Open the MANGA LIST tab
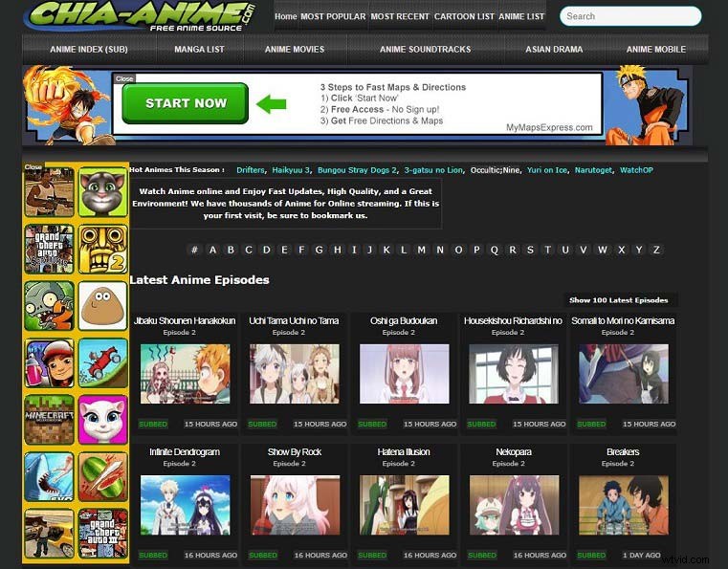 199,49
